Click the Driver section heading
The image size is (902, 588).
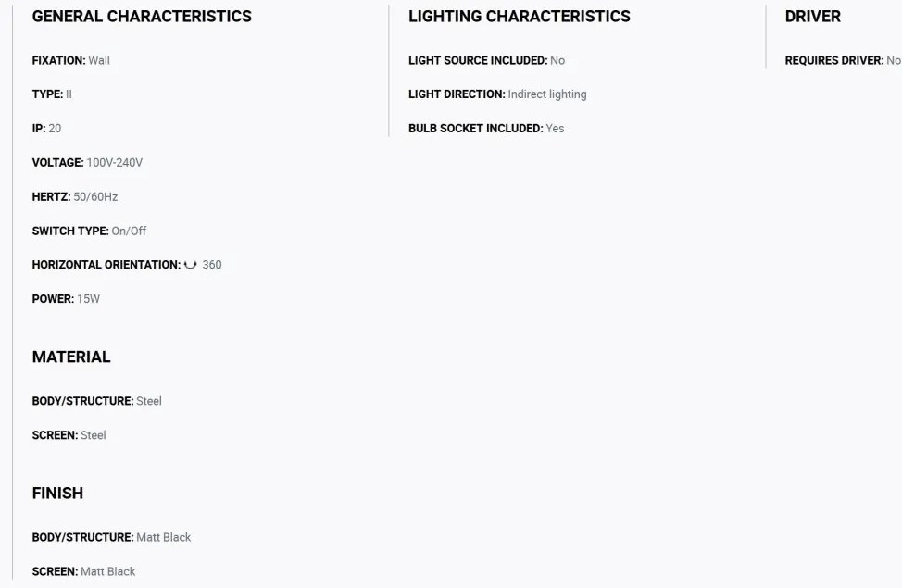813,16
